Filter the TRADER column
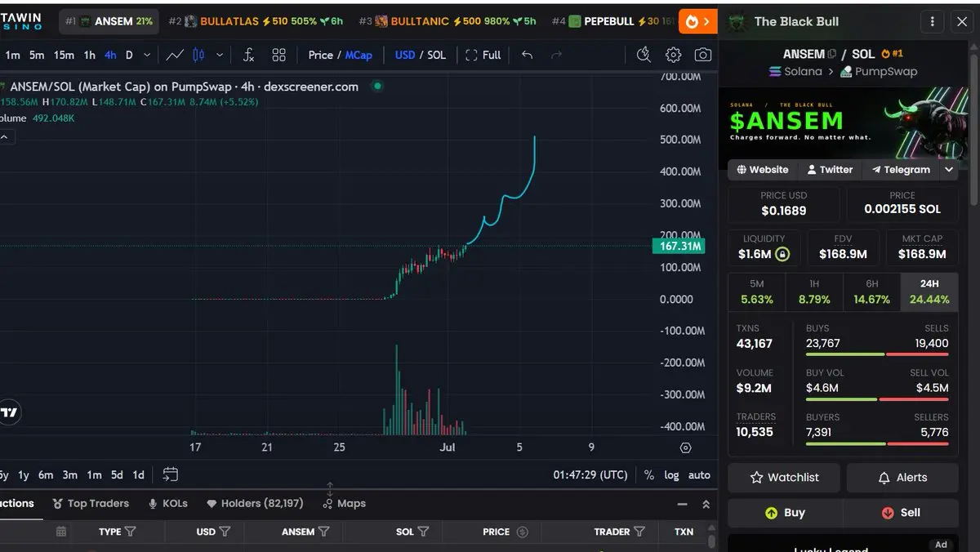The image size is (980, 552). point(639,532)
